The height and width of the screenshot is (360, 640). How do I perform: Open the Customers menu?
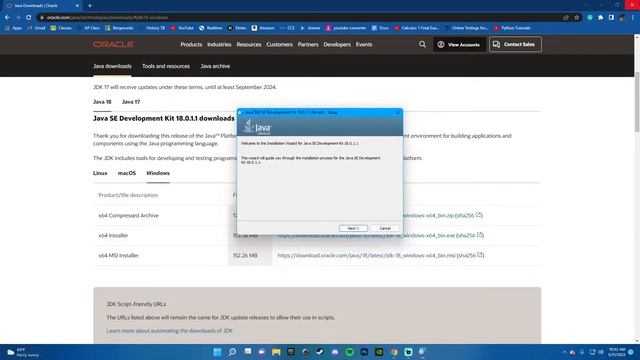279,44
